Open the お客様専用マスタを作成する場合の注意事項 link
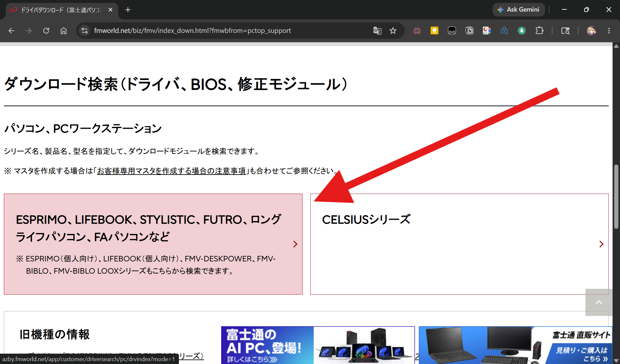Image resolution: width=620 pixels, height=364 pixels. pyautogui.click(x=171, y=171)
